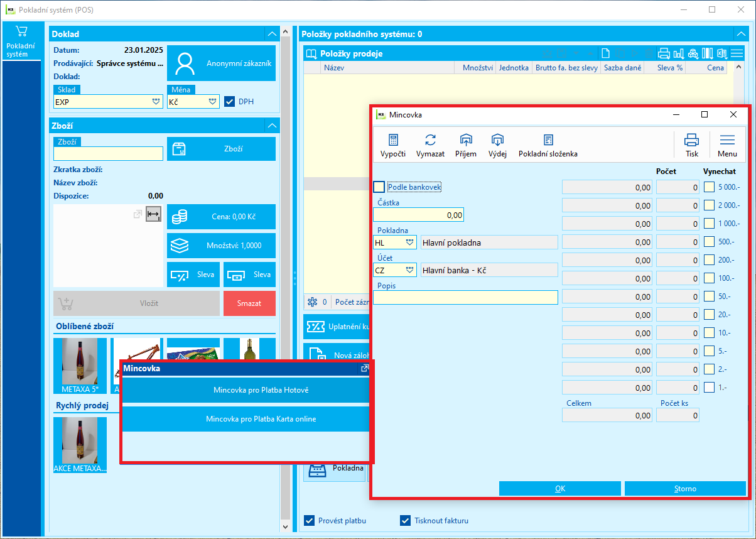756x539 pixels.
Task: Click the percent Sleva discount button
Action: [x=193, y=275]
